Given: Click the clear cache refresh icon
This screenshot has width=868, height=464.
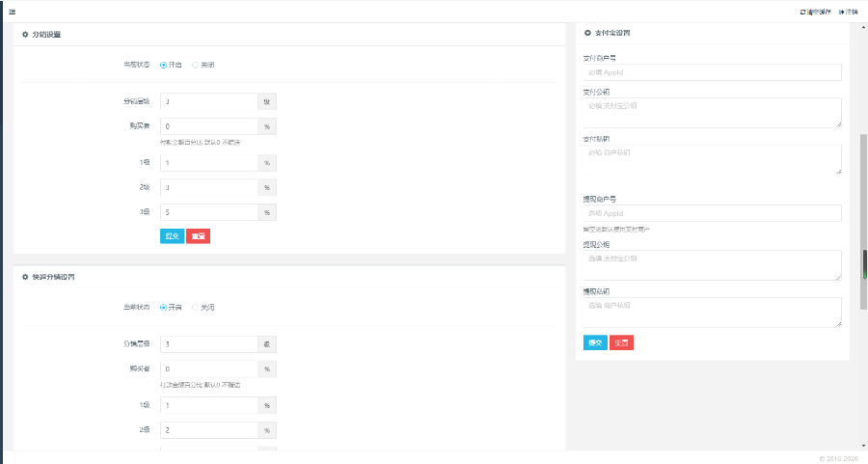Looking at the screenshot, I should (x=802, y=12).
